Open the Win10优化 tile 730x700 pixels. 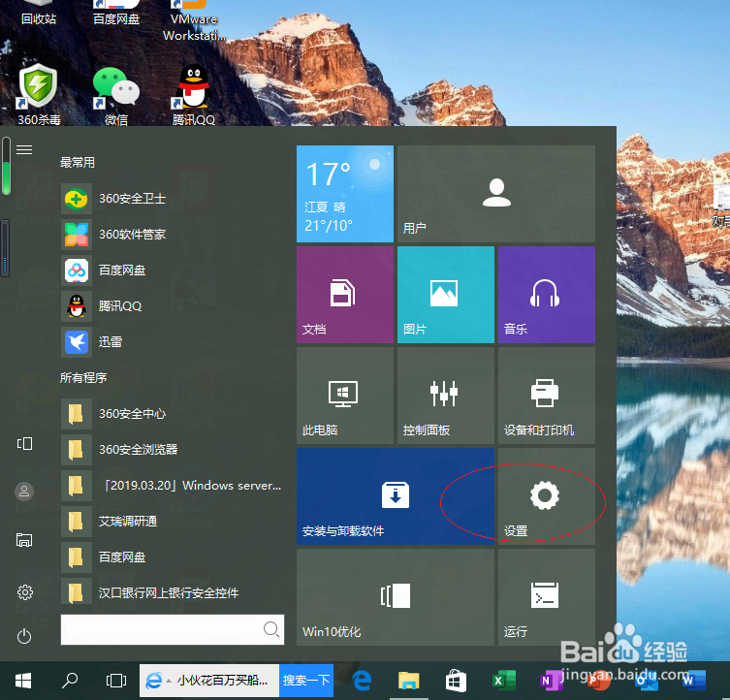click(396, 597)
